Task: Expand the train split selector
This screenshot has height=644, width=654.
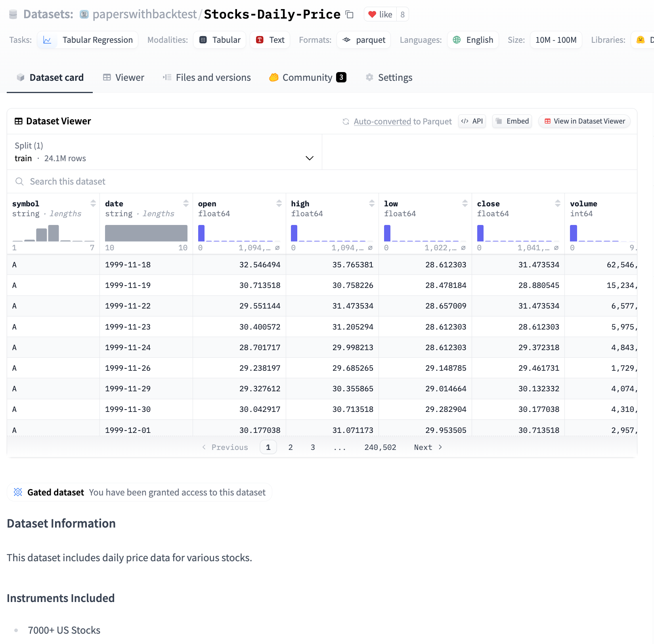Action: pyautogui.click(x=309, y=158)
